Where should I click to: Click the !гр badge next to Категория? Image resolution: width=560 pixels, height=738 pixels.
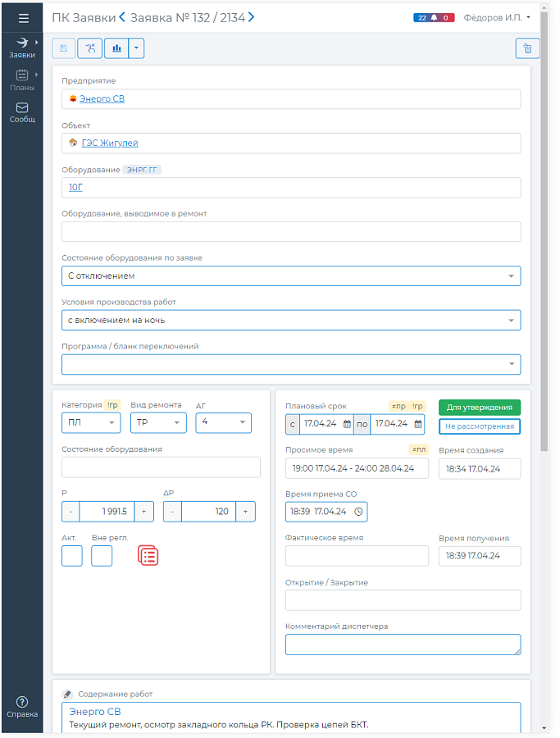point(112,405)
